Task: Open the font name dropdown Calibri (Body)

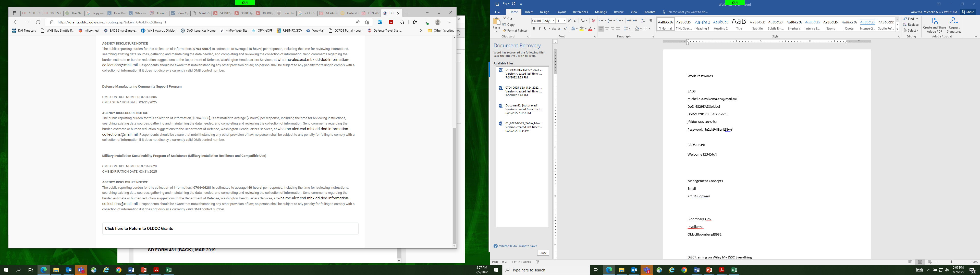Action: pyautogui.click(x=553, y=21)
